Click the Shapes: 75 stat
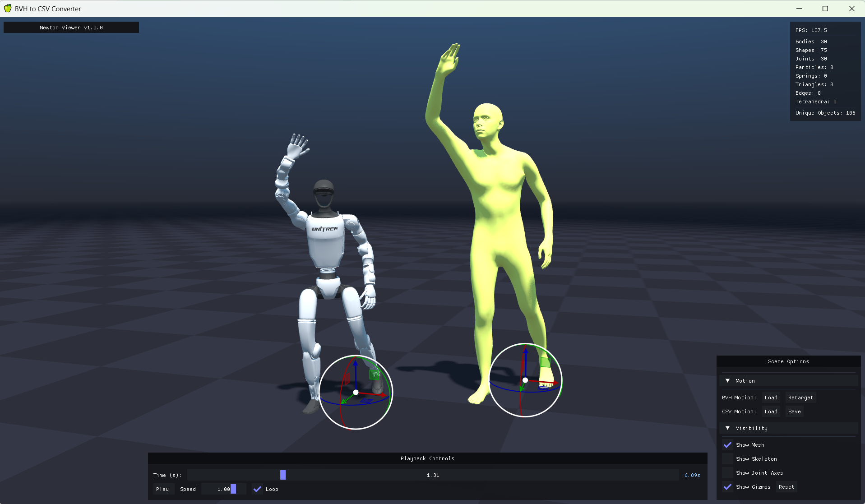The height and width of the screenshot is (504, 865). [811, 50]
